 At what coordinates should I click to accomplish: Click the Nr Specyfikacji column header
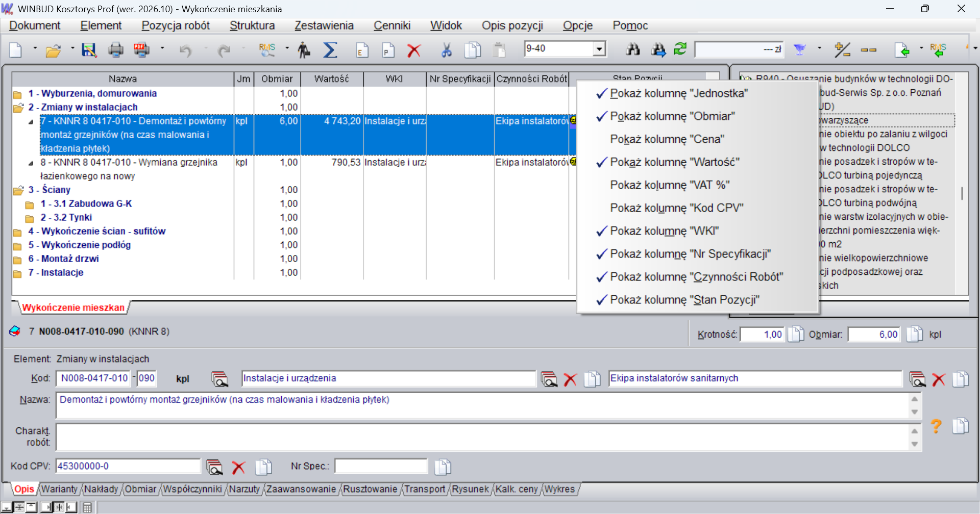(x=460, y=79)
